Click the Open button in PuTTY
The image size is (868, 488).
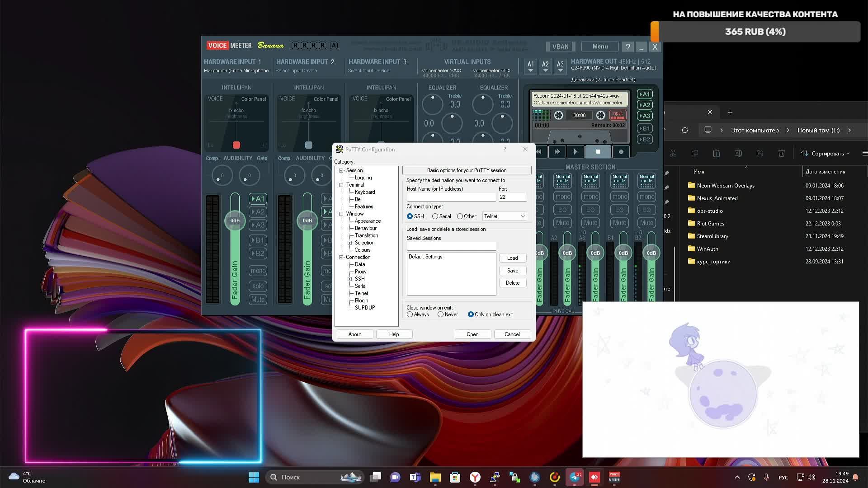pos(472,334)
